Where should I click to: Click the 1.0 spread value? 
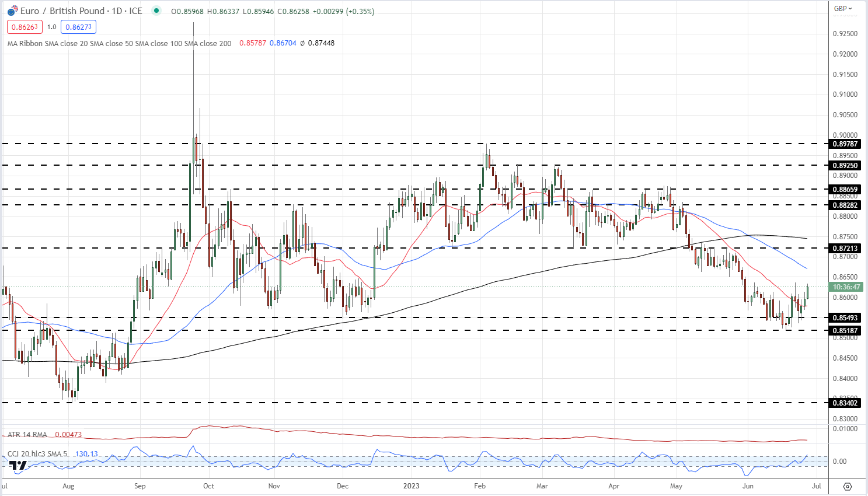[x=52, y=27]
